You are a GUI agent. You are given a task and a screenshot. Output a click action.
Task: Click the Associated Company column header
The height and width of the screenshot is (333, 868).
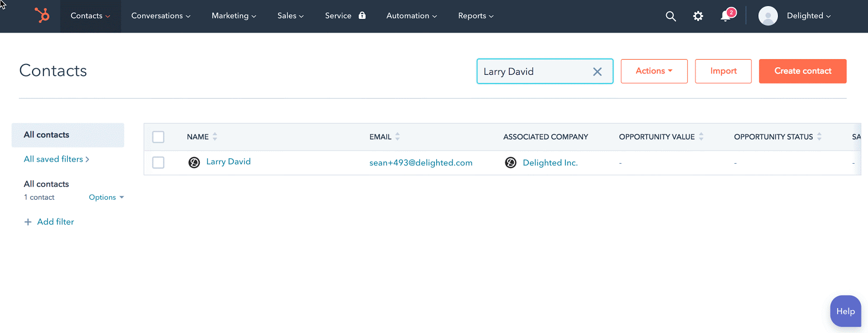point(546,137)
